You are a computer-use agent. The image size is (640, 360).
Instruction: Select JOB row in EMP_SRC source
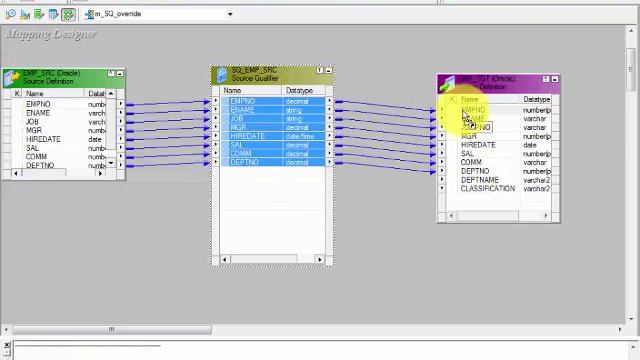coord(59,122)
